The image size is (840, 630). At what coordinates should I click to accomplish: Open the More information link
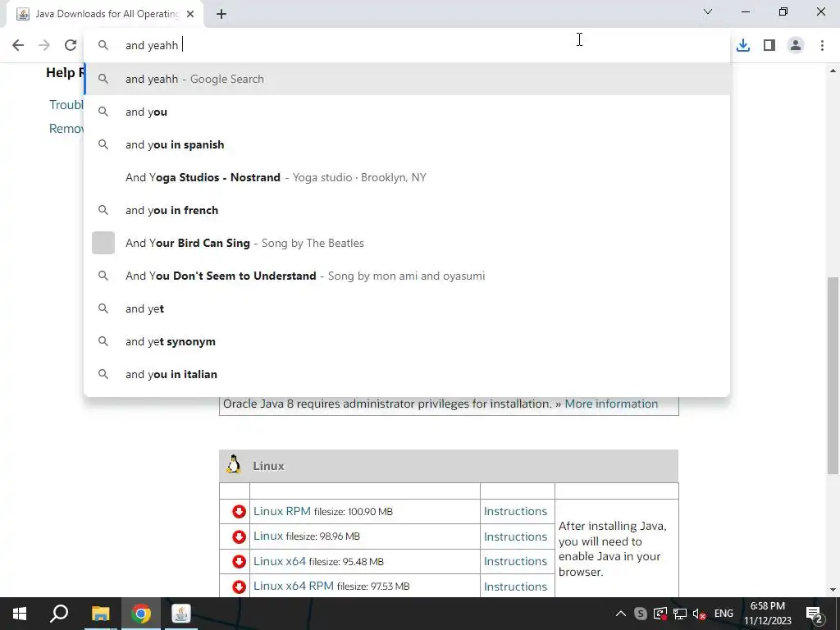(x=611, y=404)
